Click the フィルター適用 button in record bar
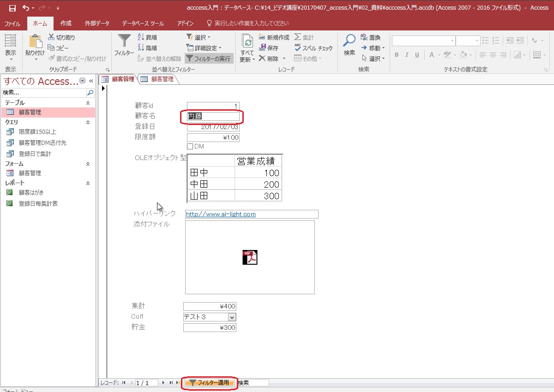The width and height of the screenshot is (554, 392). 210,383
